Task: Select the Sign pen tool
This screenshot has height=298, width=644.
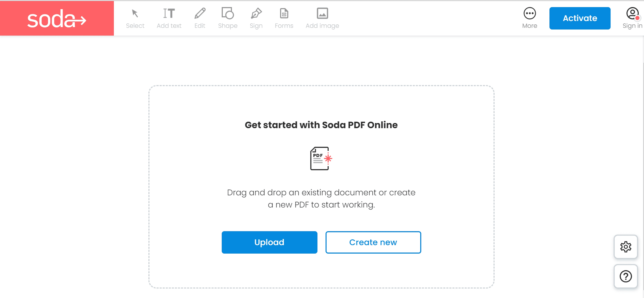Action: pos(256,18)
